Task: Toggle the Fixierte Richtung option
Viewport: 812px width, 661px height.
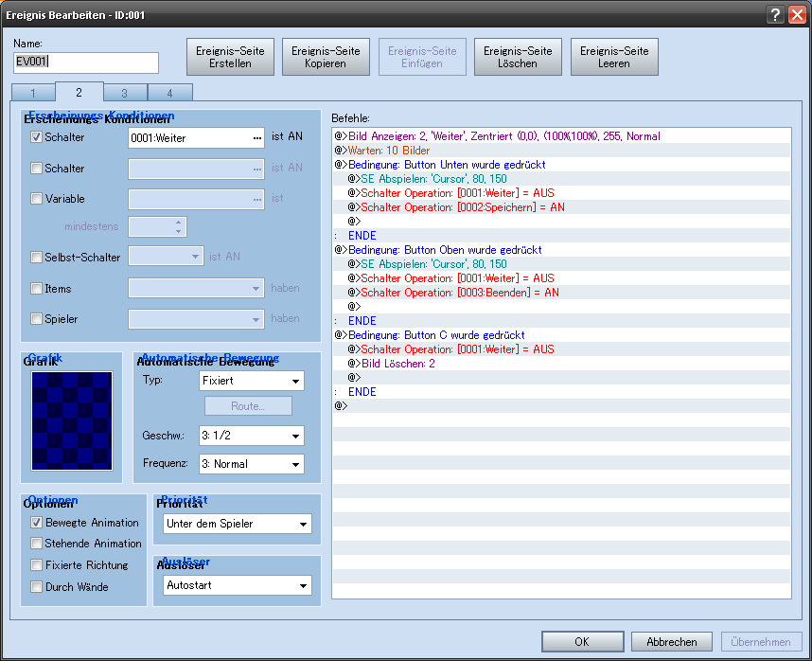Action: click(x=36, y=565)
